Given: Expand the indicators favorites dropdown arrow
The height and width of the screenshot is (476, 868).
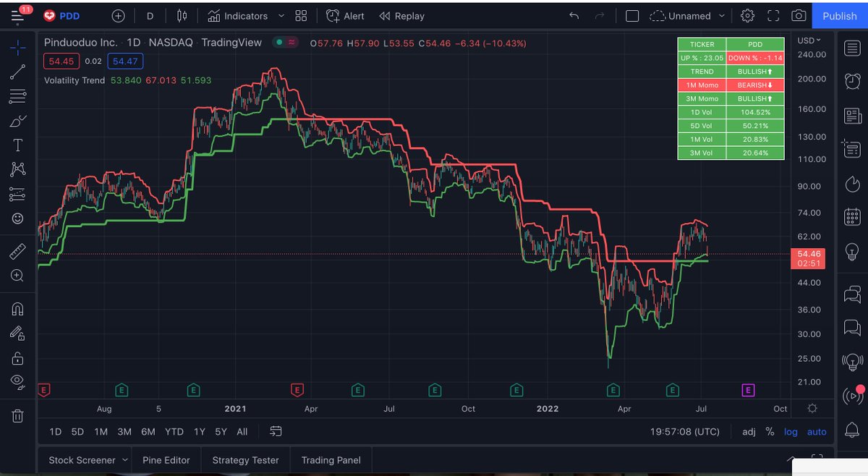Looking at the screenshot, I should click(281, 15).
